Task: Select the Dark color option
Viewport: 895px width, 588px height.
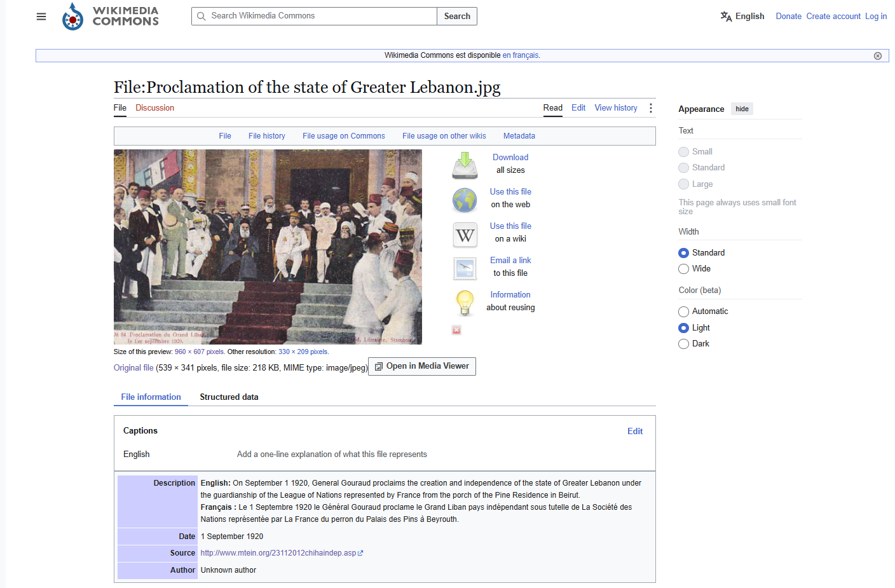Action: point(683,344)
